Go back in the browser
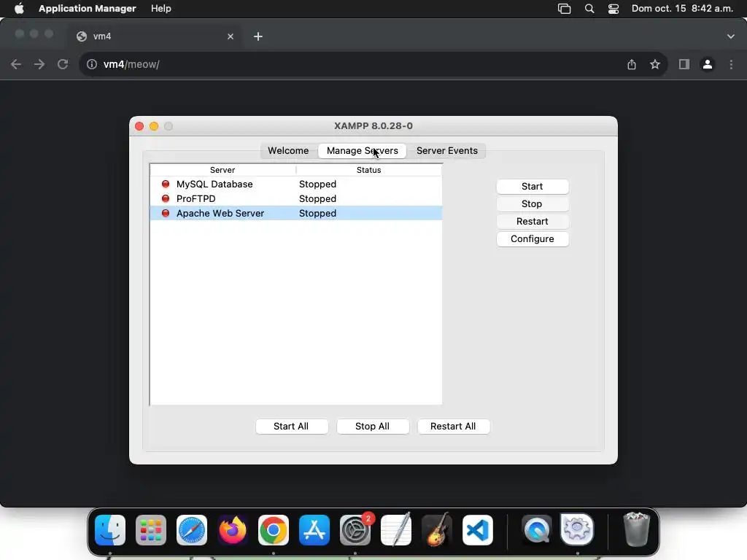Image resolution: width=747 pixels, height=560 pixels. tap(16, 64)
